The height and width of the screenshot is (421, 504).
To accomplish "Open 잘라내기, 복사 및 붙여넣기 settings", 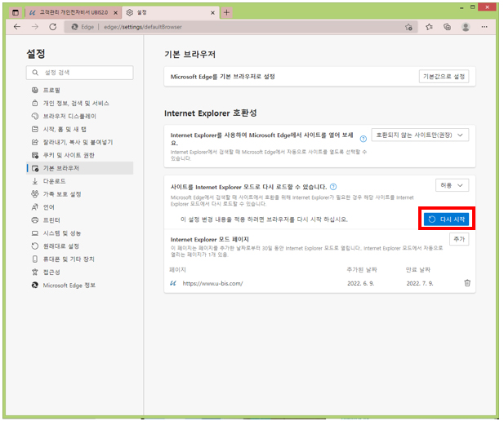I will click(x=80, y=142).
